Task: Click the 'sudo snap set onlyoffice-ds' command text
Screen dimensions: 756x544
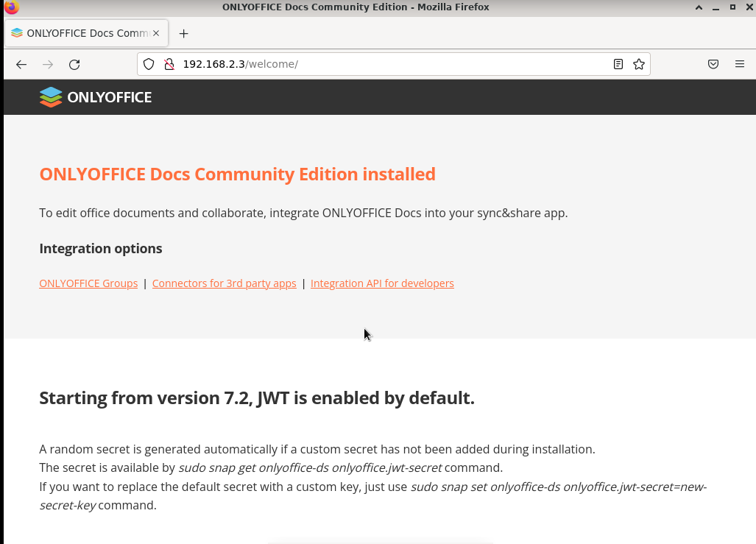Action: (373, 495)
